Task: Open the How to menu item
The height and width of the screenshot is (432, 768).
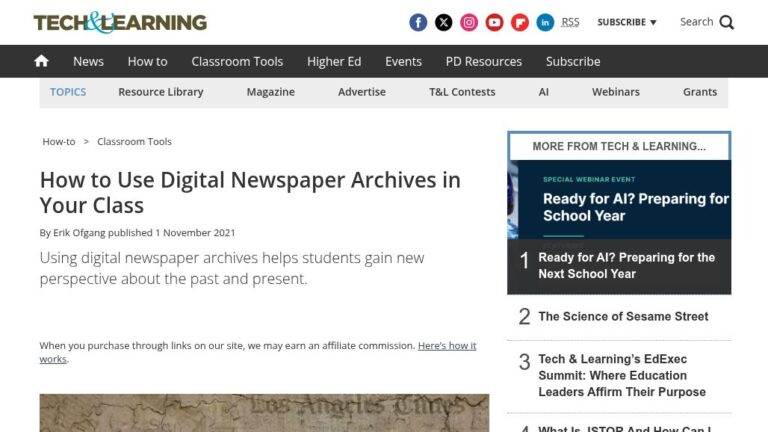Action: click(147, 61)
